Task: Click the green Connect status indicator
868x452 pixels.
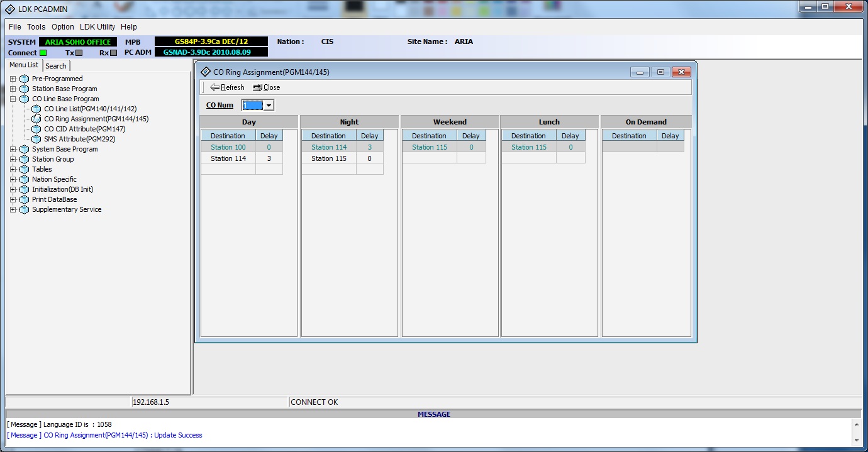Action: pos(43,53)
